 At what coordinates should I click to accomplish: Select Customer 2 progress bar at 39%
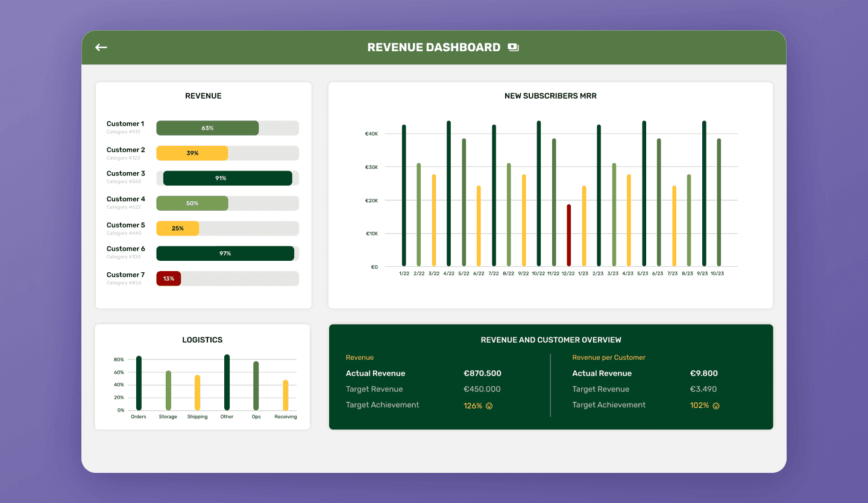[192, 153]
